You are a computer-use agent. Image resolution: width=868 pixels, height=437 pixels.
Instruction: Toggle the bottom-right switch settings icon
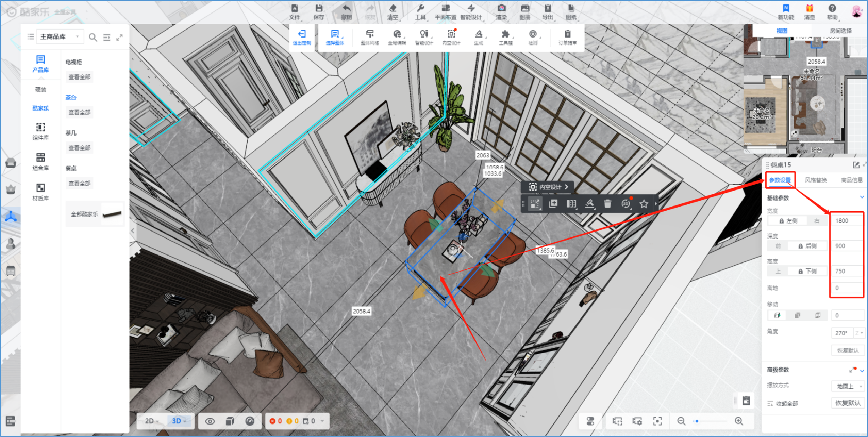point(590,421)
